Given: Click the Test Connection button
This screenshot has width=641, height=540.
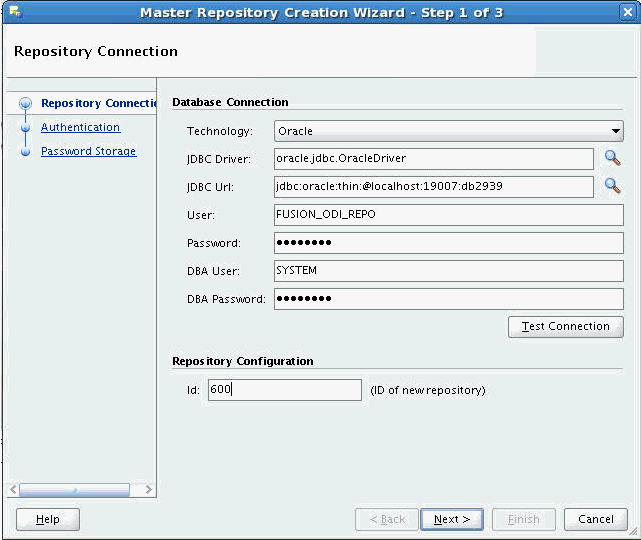Looking at the screenshot, I should (565, 326).
